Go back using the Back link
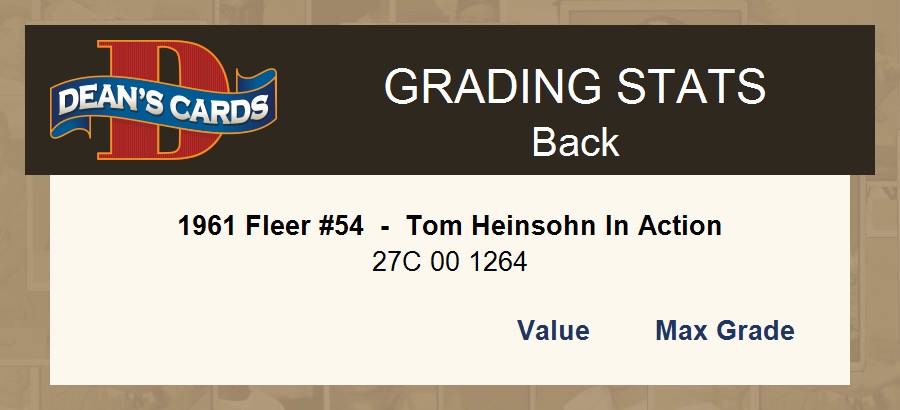Viewport: 900px width, 410px height. click(575, 142)
